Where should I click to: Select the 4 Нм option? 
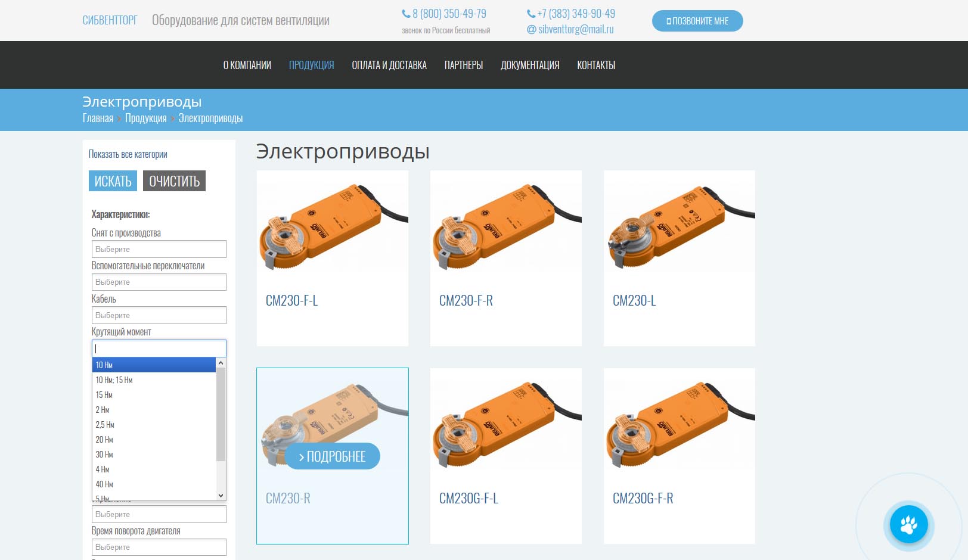click(154, 469)
